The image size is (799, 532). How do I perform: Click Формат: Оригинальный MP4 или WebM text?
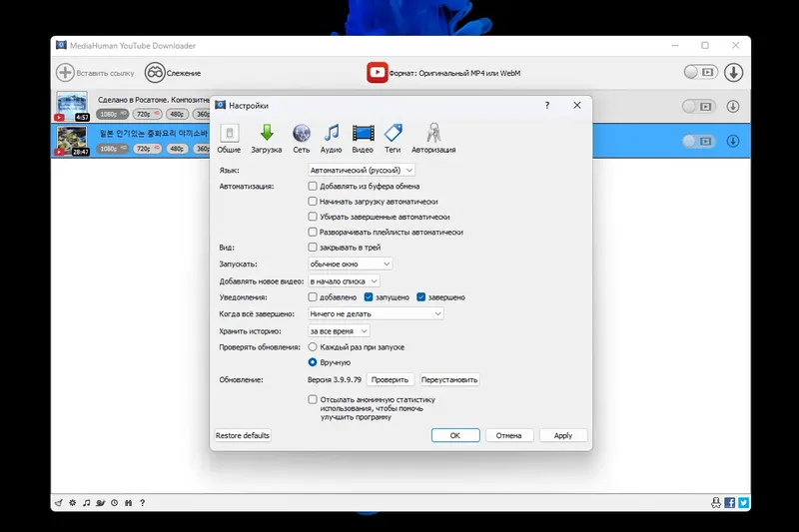coord(455,73)
